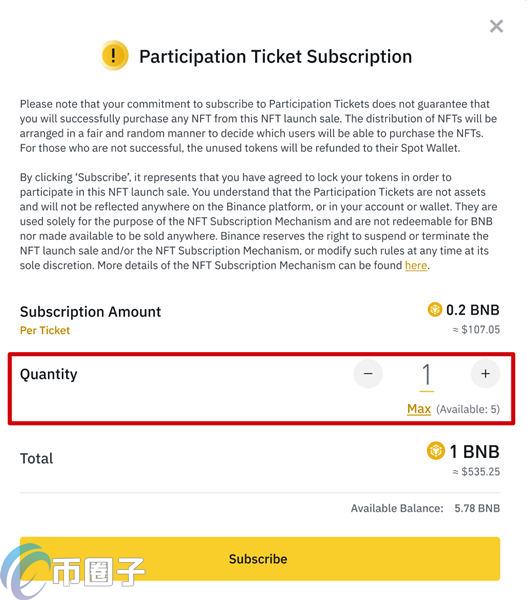Click the BNB coin icon beside Total
Image resolution: width=527 pixels, height=600 pixels.
click(x=436, y=450)
